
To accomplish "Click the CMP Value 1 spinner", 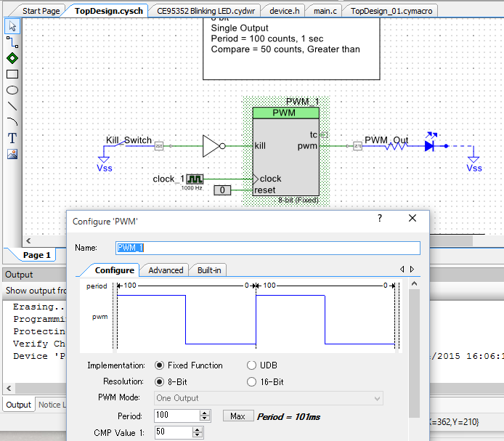I will 198,432.
